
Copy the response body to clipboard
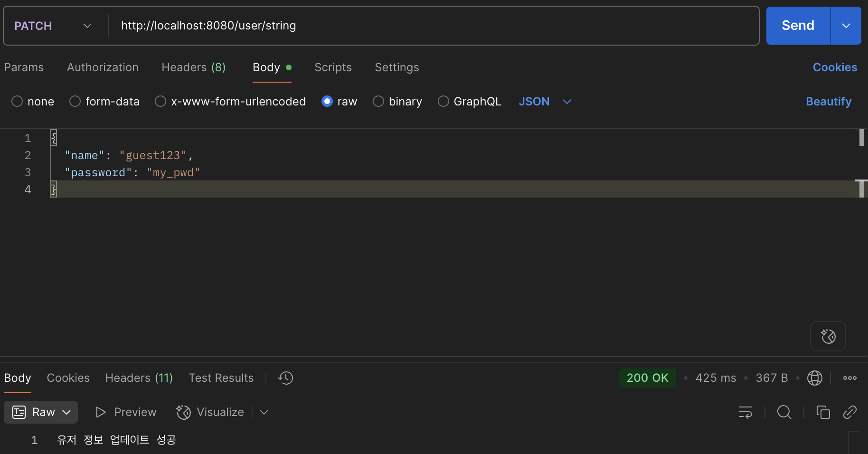tap(823, 412)
